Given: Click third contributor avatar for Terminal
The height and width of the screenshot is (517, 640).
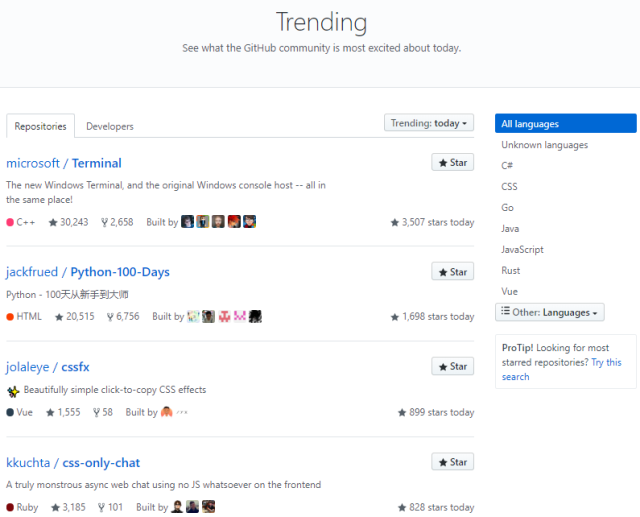Looking at the screenshot, I should tap(218, 222).
